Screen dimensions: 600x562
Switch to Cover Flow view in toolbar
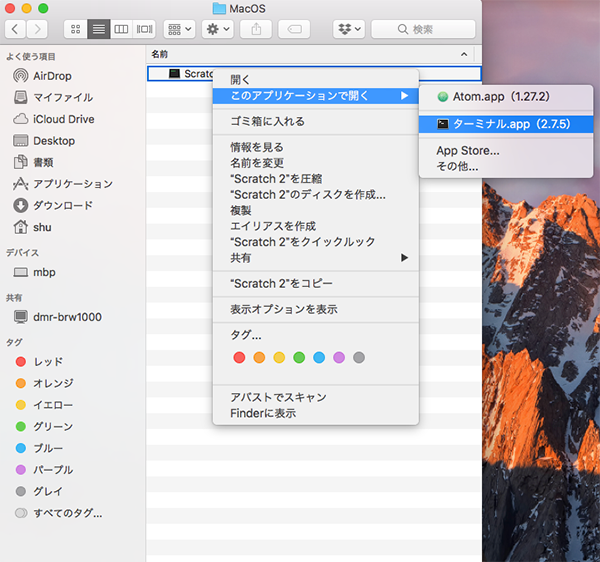coord(144,29)
